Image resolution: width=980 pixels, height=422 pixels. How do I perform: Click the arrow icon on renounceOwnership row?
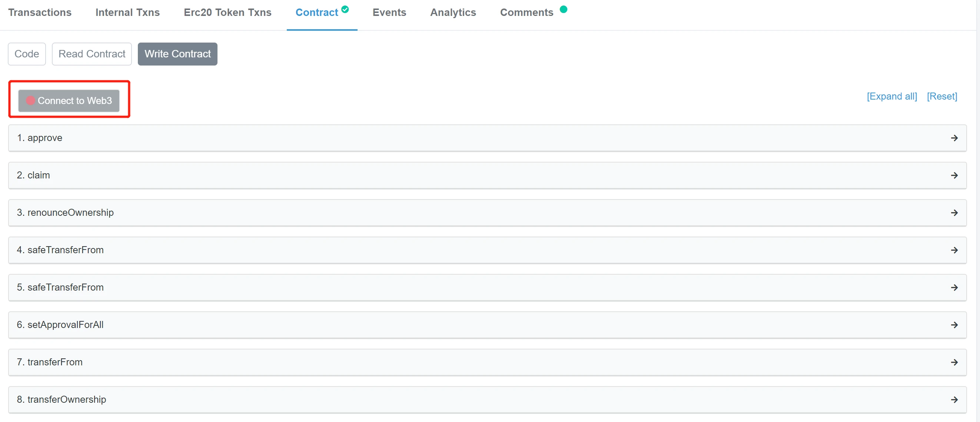[x=954, y=212]
